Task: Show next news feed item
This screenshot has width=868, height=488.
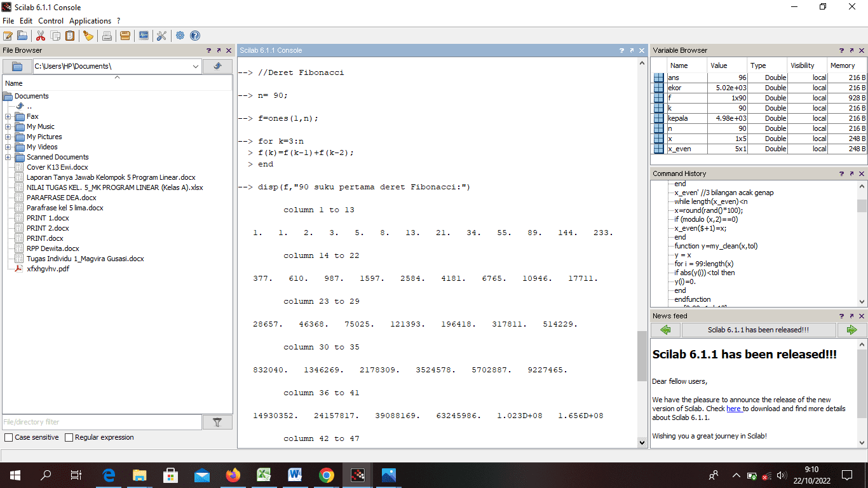Action: [851, 330]
